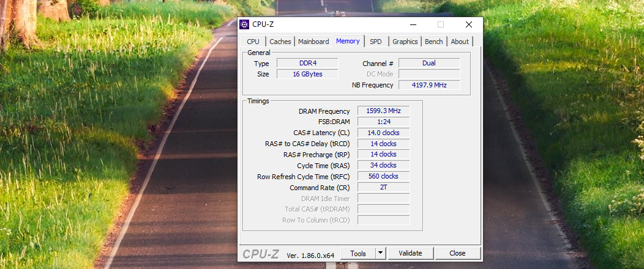This screenshot has height=269, width=644.
Task: Click the 'Ver. 1.86.0.x64' version text
Action: 310,256
